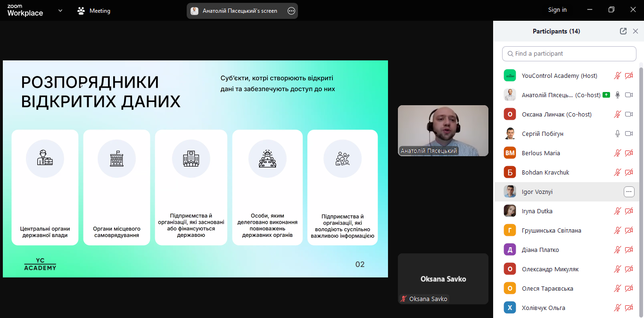Click the green screen-sharing indicator for Анатолій Пясецький
This screenshot has height=318, width=644.
pos(606,95)
